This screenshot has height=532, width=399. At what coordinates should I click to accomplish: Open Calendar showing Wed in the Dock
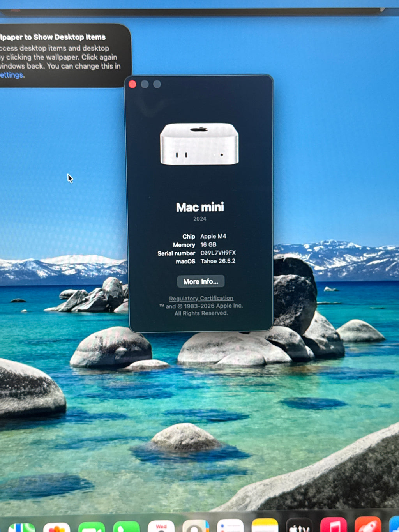tap(161, 527)
